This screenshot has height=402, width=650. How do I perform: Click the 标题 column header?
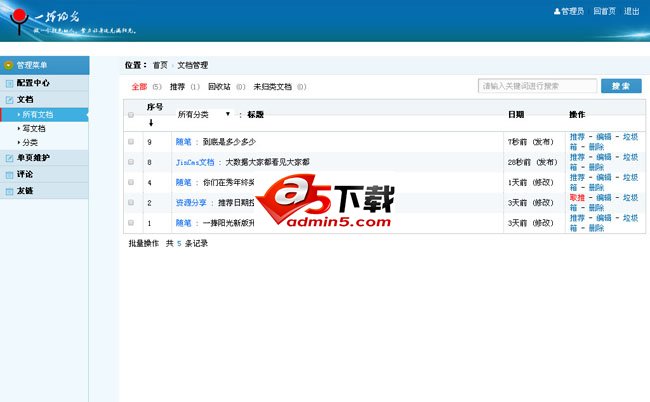(255, 114)
